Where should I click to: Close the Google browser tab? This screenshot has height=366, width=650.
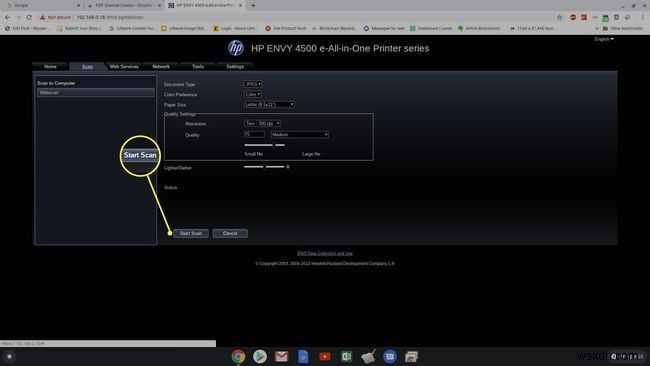coord(78,5)
